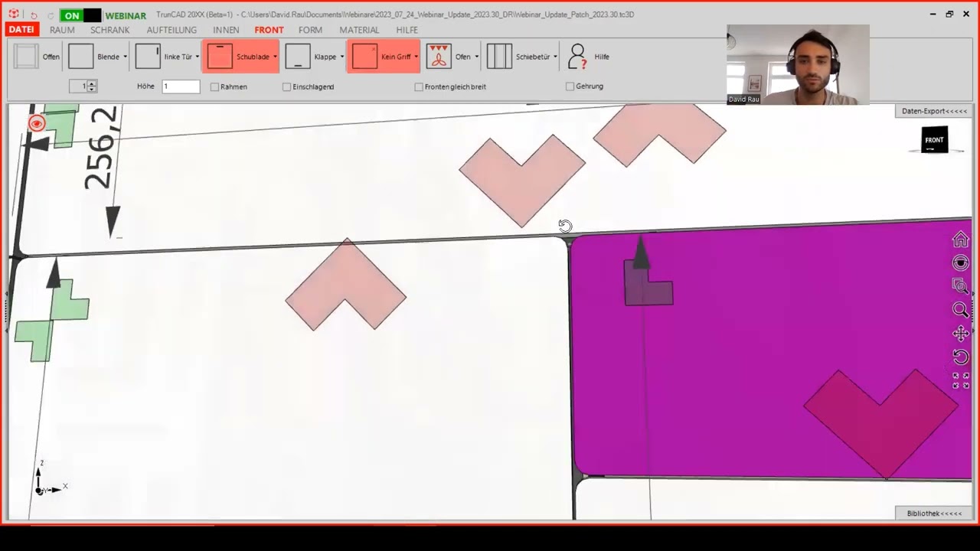Select the Ofen appliance fan icon

(439, 57)
